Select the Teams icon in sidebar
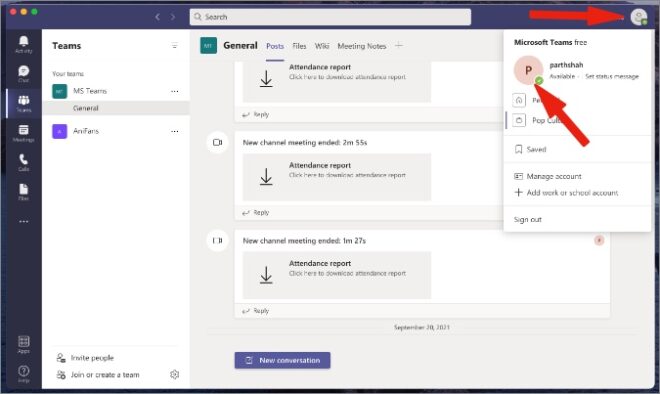Image resolution: width=660 pixels, height=394 pixels. pyautogui.click(x=24, y=103)
